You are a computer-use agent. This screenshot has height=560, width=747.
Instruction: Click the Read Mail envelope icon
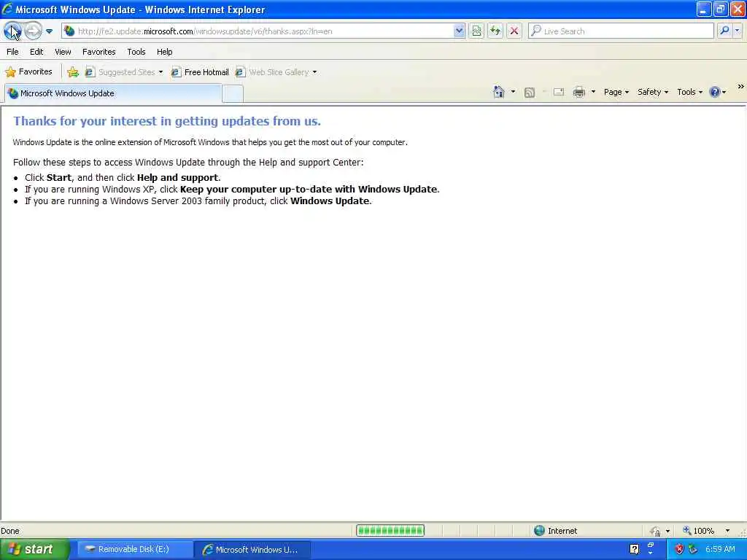click(x=559, y=92)
